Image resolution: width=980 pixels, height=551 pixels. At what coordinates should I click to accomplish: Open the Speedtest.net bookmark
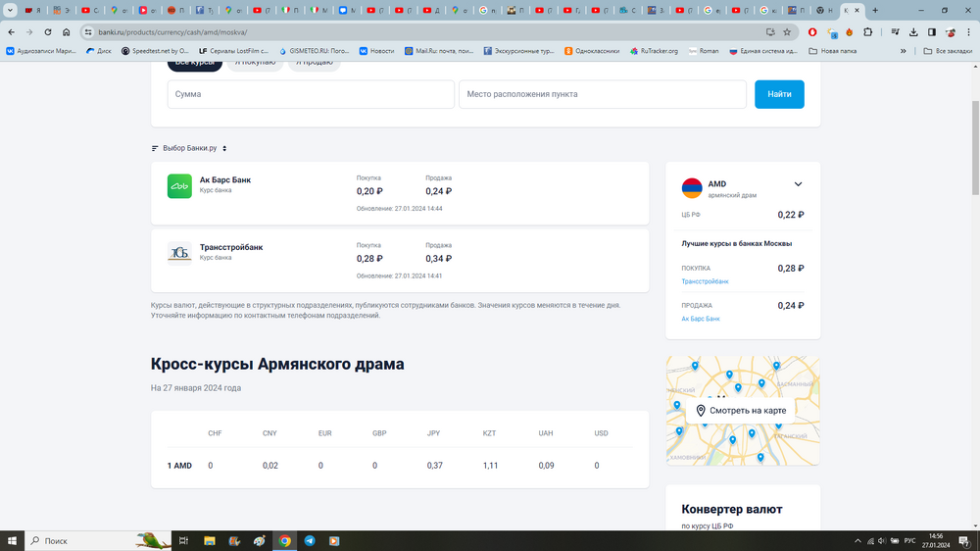point(155,51)
